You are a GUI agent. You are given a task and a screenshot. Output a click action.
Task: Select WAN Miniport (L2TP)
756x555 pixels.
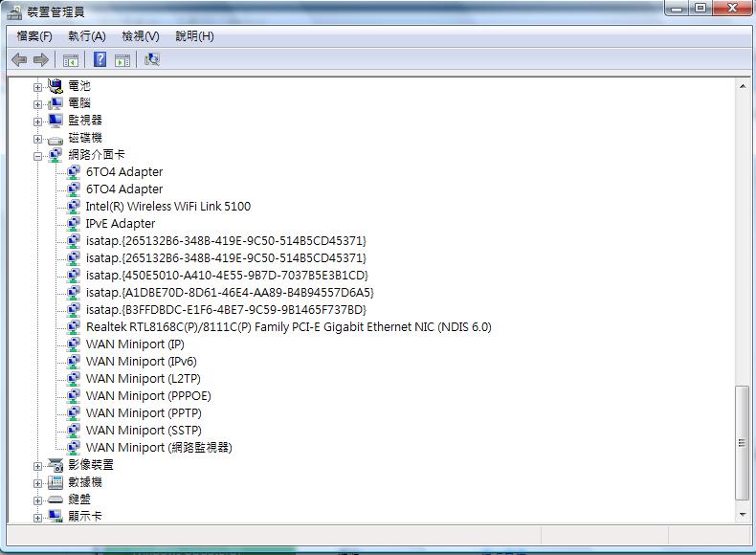click(144, 379)
